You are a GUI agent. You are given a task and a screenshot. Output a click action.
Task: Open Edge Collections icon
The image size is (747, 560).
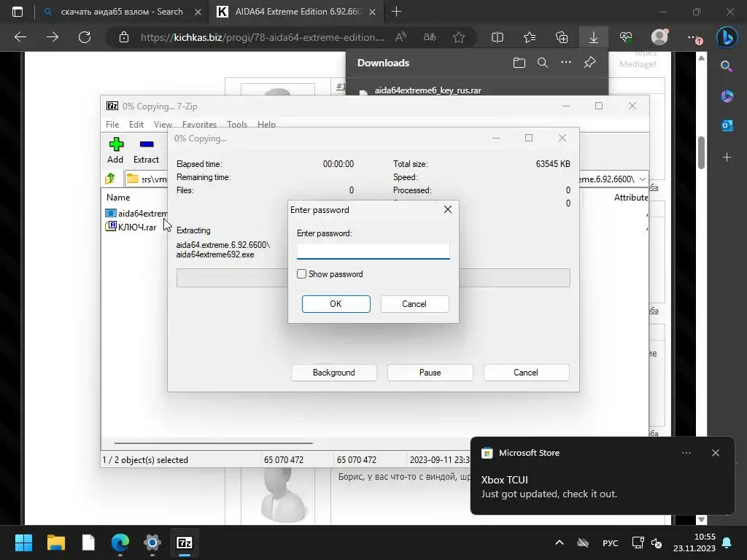click(562, 37)
